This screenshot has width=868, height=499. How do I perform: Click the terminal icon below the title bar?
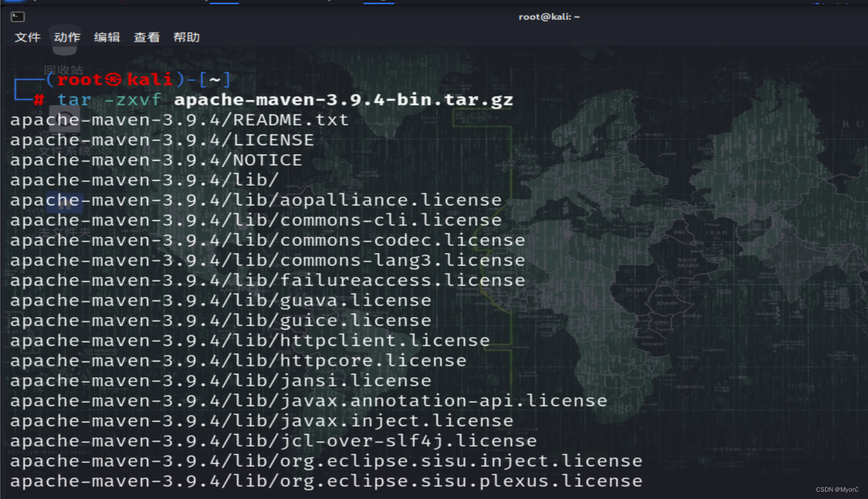17,17
